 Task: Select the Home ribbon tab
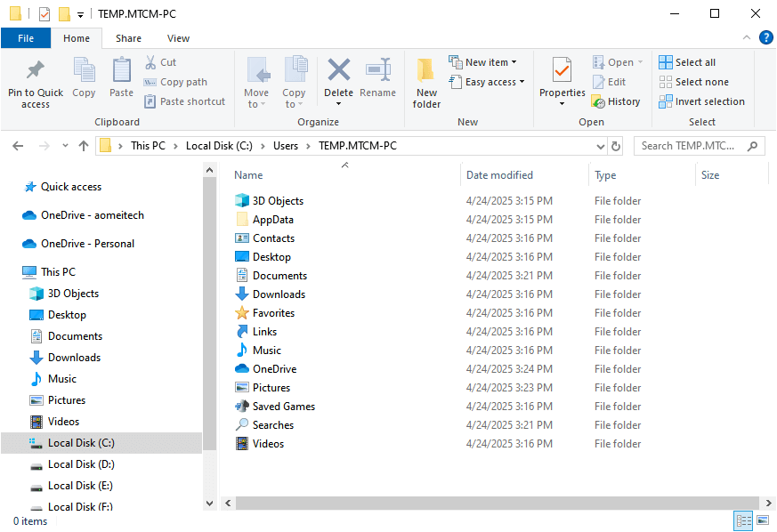77,38
